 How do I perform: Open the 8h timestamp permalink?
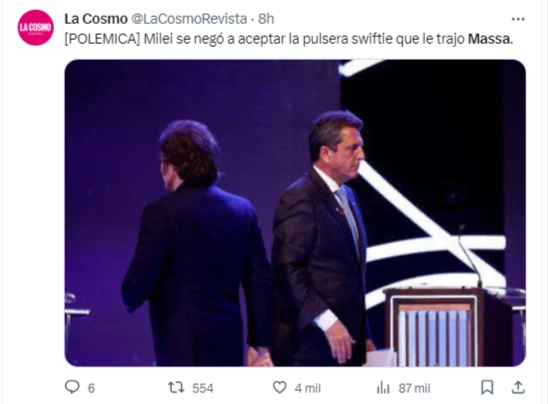[x=266, y=19]
